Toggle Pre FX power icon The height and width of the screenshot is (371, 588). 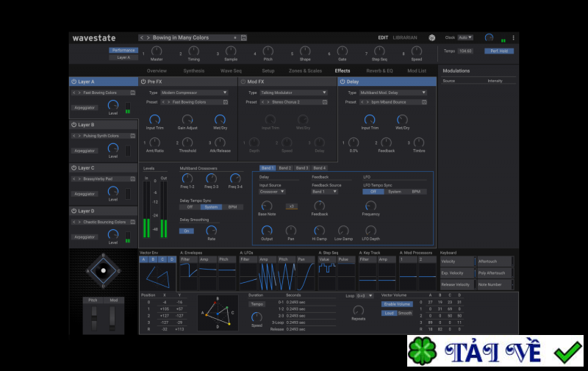click(x=143, y=82)
